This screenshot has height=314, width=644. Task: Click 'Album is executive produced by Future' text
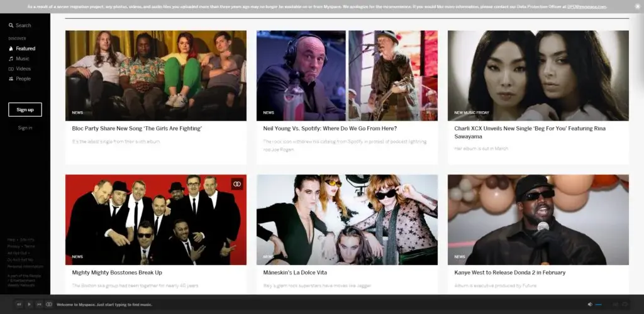click(496, 286)
